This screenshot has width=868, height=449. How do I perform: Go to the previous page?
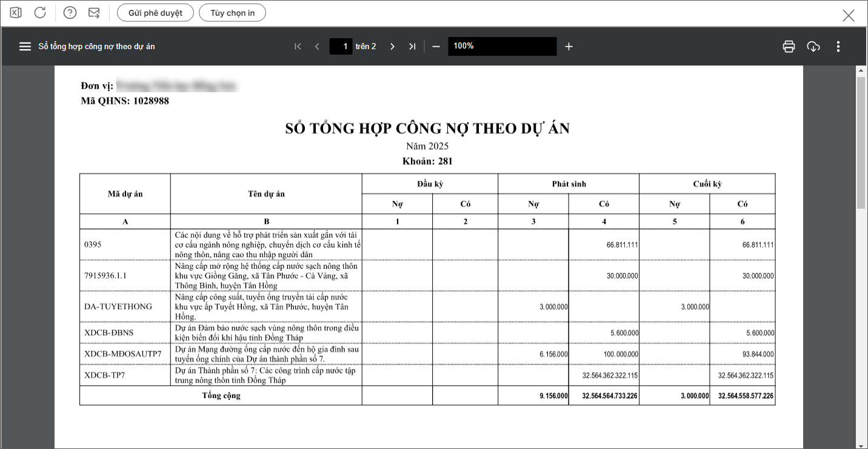tap(317, 47)
